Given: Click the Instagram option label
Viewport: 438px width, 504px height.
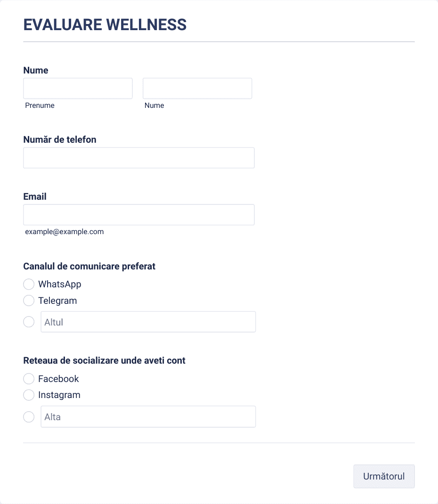Looking at the screenshot, I should tap(59, 395).
